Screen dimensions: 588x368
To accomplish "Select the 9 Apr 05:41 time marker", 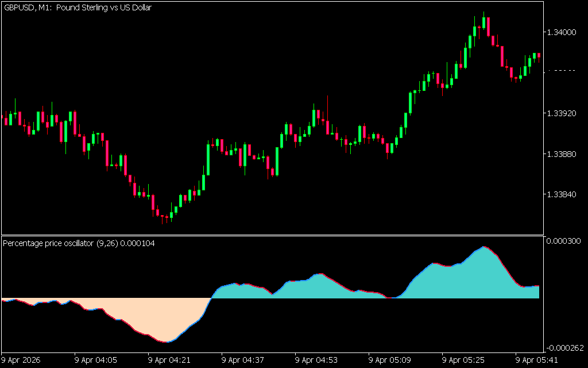I will [537, 361].
